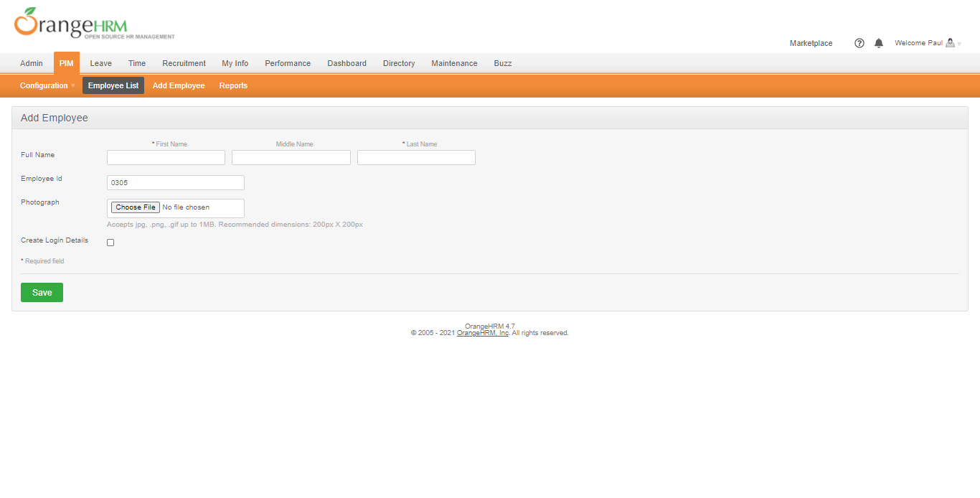Open the Dashboard tab

(347, 63)
